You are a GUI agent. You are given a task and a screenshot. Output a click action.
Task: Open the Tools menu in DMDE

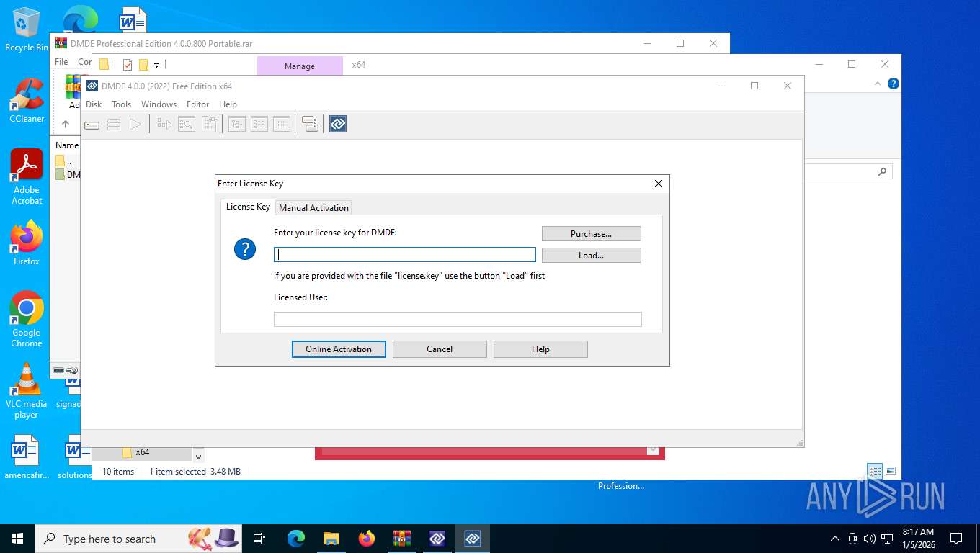[x=121, y=104]
